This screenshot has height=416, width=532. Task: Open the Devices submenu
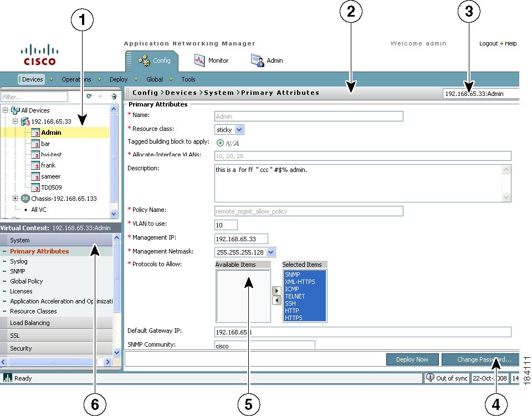pos(31,79)
